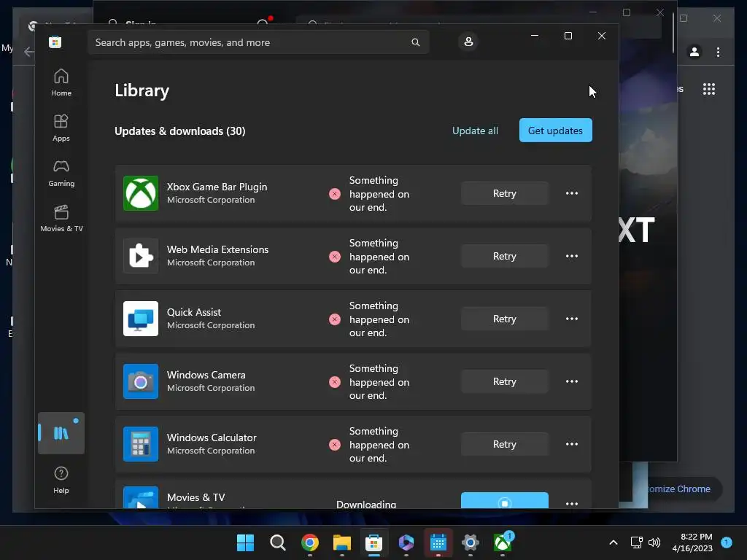
Task: Click Chrome profile avatar in background window
Action: click(694, 52)
